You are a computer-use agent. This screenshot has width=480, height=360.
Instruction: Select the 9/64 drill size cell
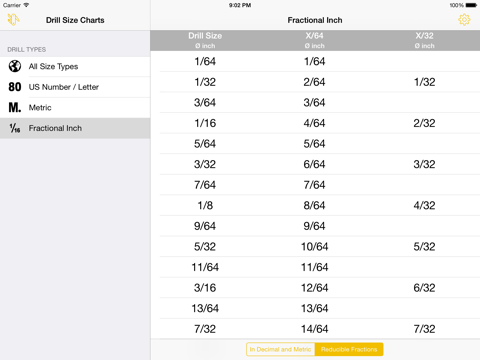[205, 226]
